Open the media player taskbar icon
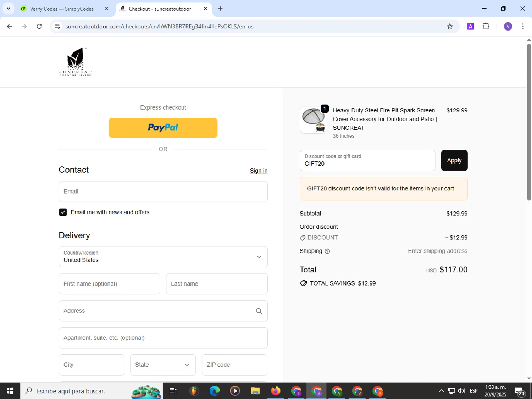This screenshot has width=532, height=399. coord(235,391)
